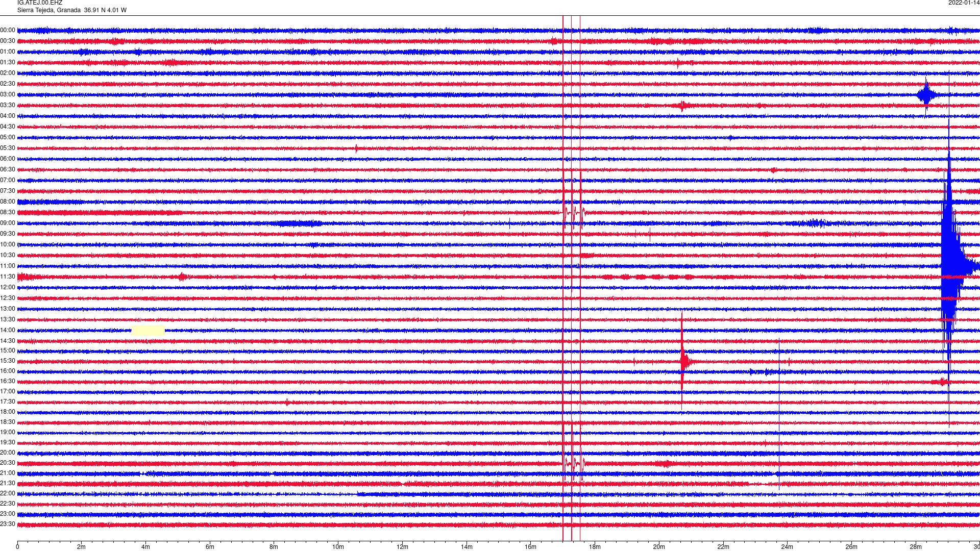Viewport: 980px width, 551px height.
Task: Select the 00:00 trace time label
Action: [x=8, y=30]
